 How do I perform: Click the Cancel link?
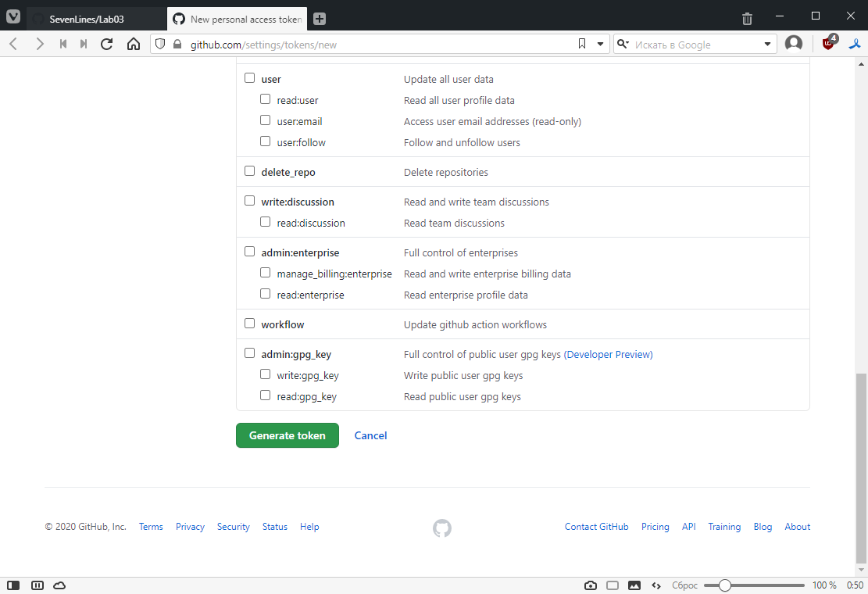pyautogui.click(x=370, y=435)
